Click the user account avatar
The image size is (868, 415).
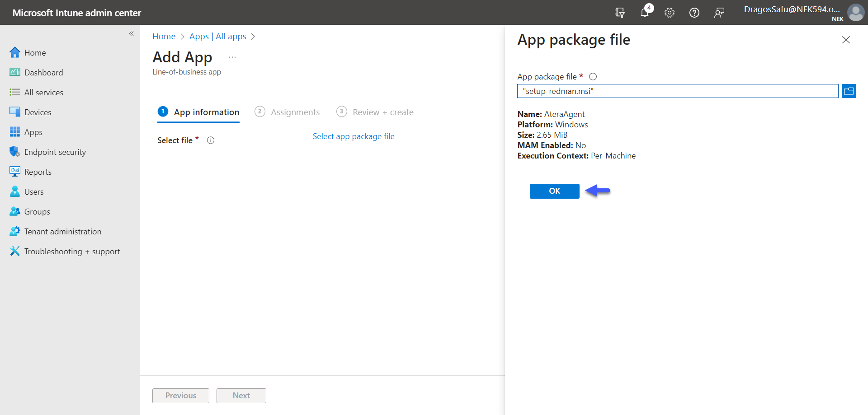(856, 13)
